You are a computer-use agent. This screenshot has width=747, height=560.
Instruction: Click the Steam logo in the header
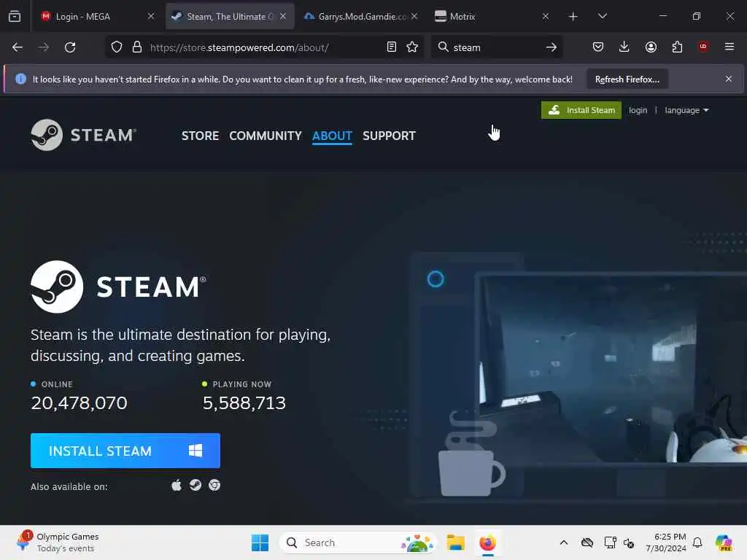pyautogui.click(x=83, y=135)
